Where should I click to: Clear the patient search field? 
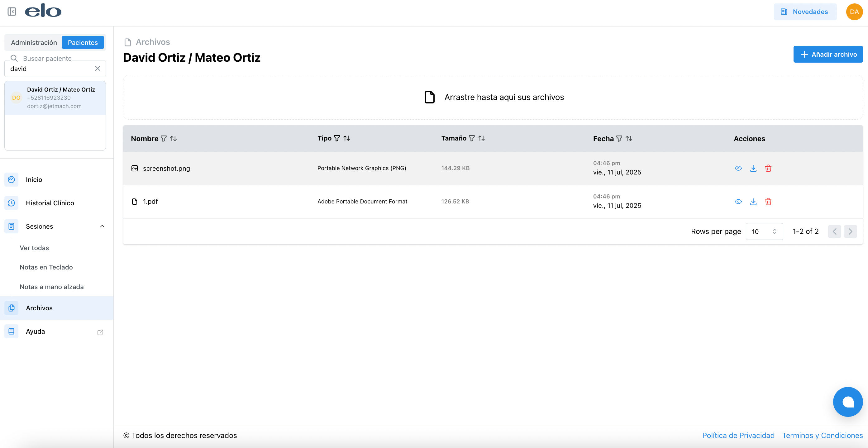click(98, 68)
